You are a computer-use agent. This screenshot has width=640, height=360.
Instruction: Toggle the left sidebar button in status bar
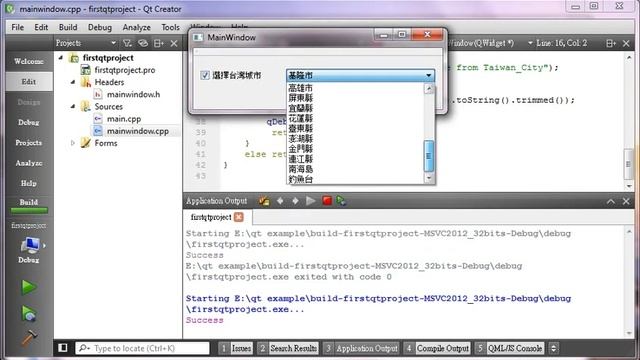63,348
